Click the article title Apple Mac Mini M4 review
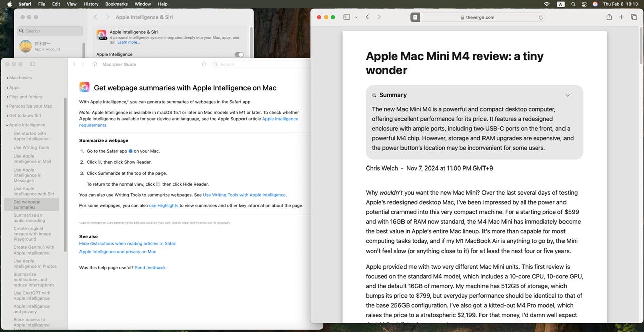Screen dimensions: 644x332 point(454,63)
